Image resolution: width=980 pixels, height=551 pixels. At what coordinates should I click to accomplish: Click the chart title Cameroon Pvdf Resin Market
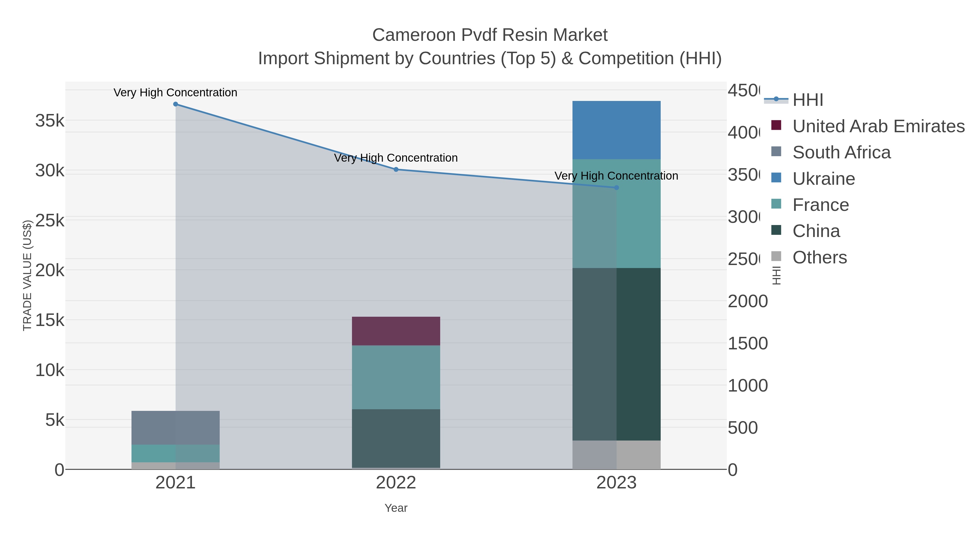[x=490, y=35]
